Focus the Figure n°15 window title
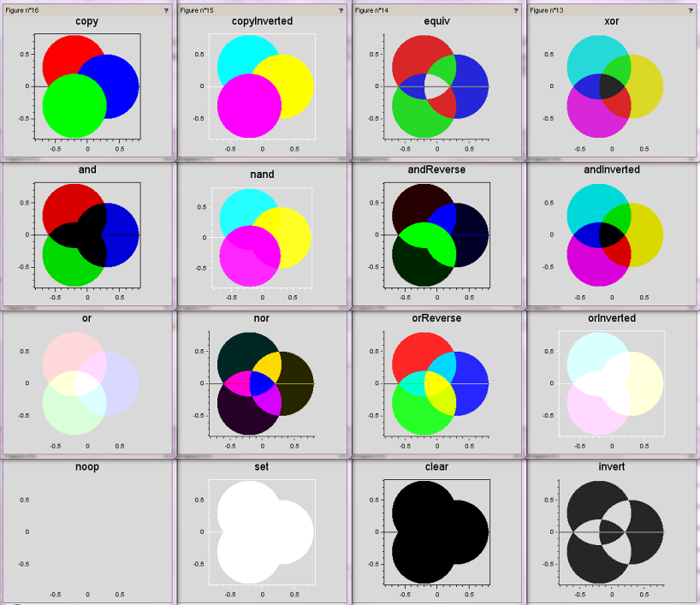The image size is (700, 605). click(196, 9)
